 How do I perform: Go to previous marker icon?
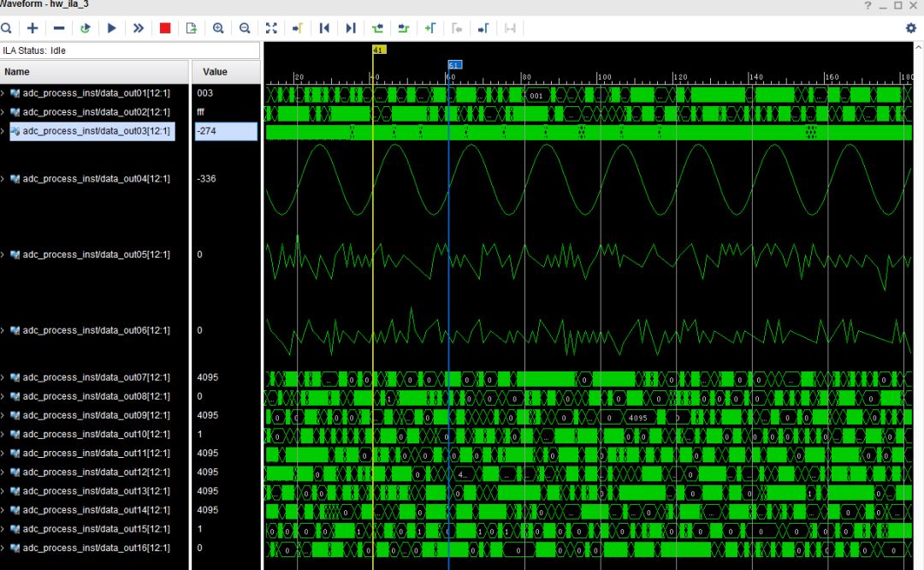click(457, 28)
